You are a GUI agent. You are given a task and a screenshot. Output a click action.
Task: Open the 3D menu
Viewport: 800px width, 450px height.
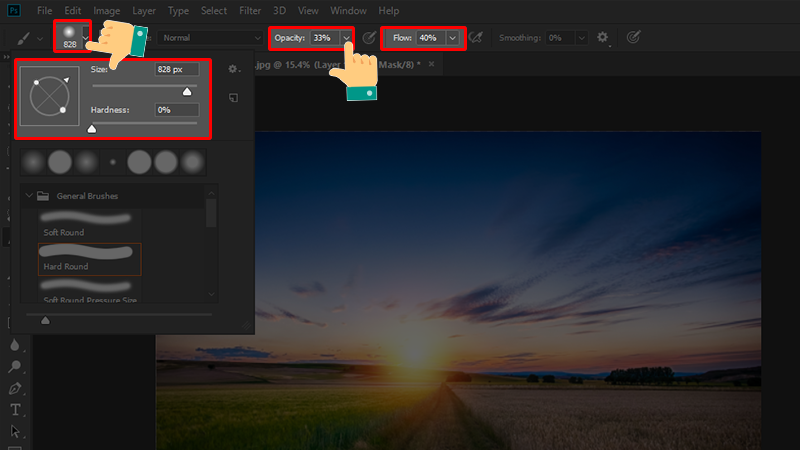[x=279, y=11]
